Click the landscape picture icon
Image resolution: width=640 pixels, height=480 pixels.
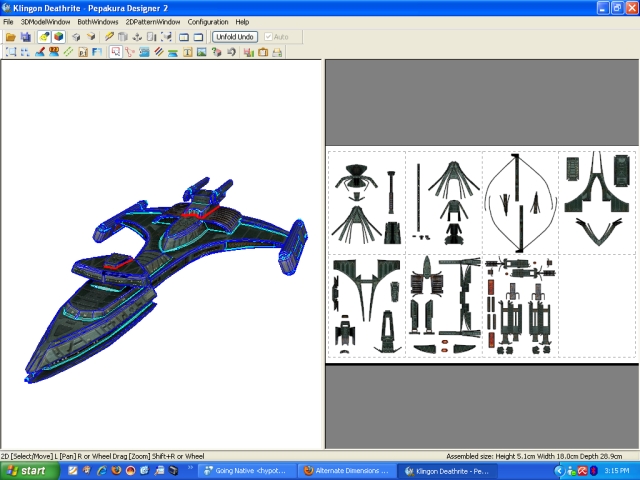202,52
